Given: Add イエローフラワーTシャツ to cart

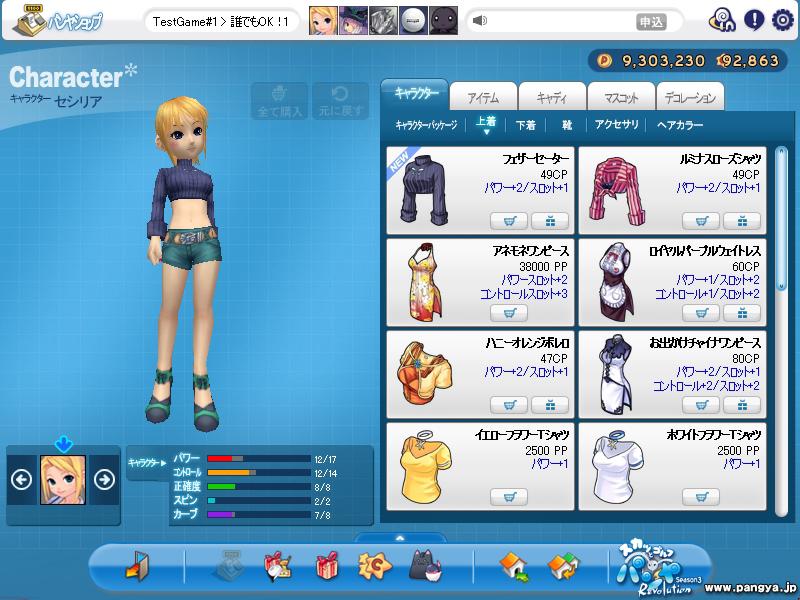Looking at the screenshot, I should pos(509,496).
